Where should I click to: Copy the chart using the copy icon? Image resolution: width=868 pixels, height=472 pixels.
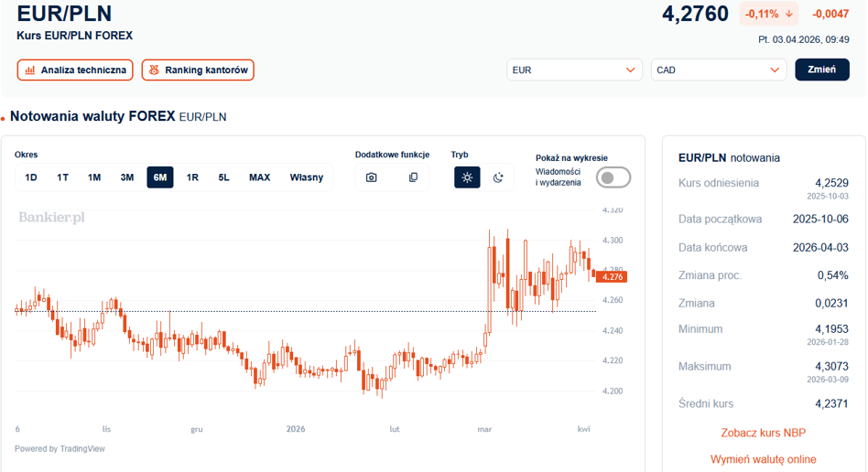click(413, 177)
